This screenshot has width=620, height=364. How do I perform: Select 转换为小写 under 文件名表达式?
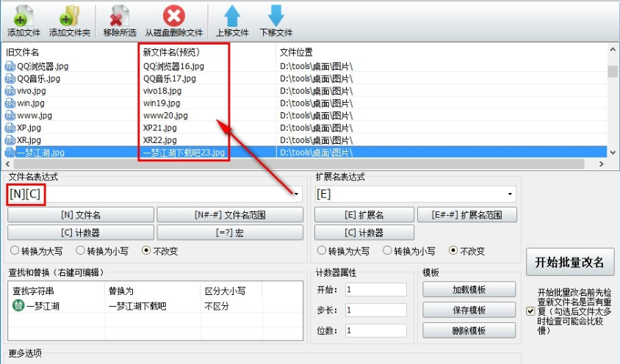point(80,250)
